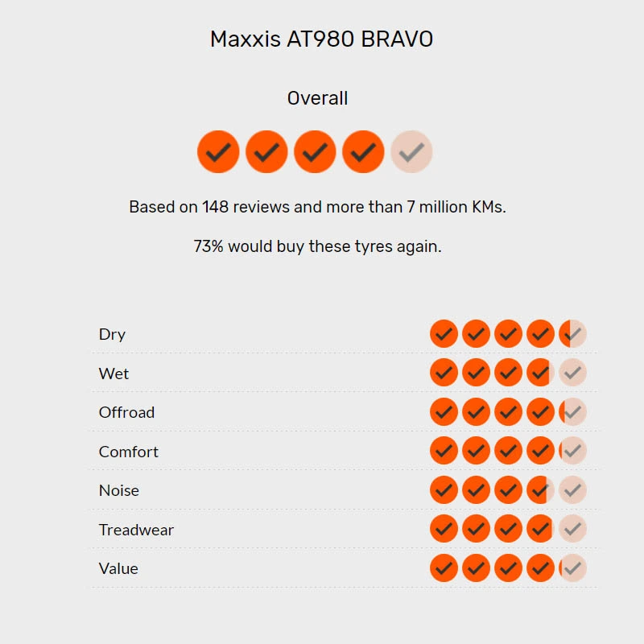Select the Dry rating label

pos(112,334)
